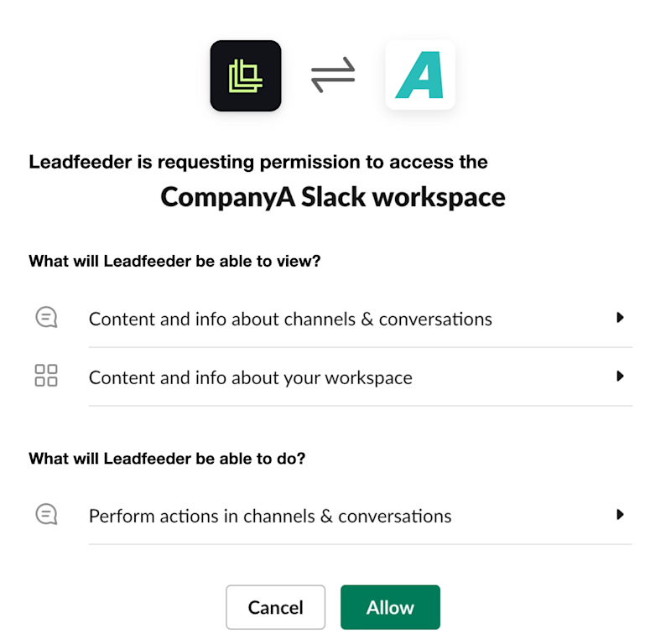Click the two-way exchange arrows icon
671x644 pixels.
click(x=333, y=75)
